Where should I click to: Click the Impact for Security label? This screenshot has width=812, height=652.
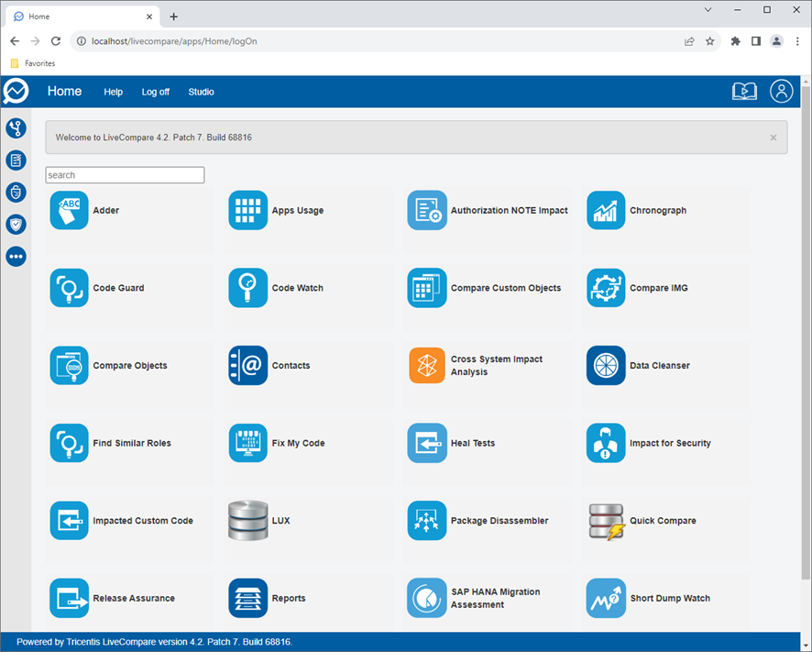coord(670,443)
